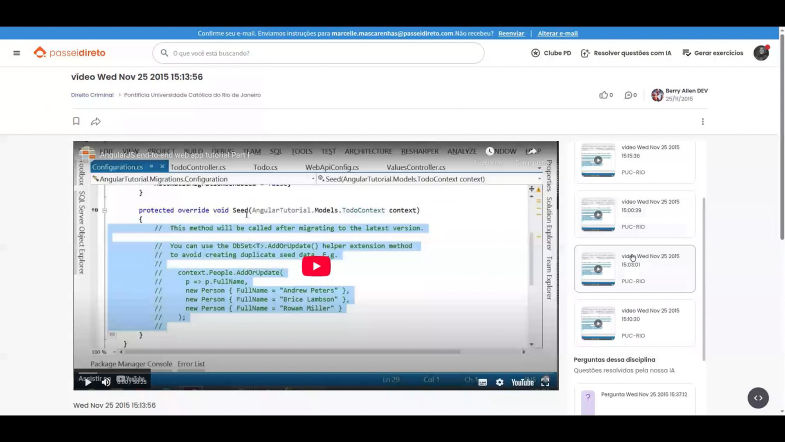The height and width of the screenshot is (442, 785).
Task: Click Gerar exercícios
Action: (713, 53)
